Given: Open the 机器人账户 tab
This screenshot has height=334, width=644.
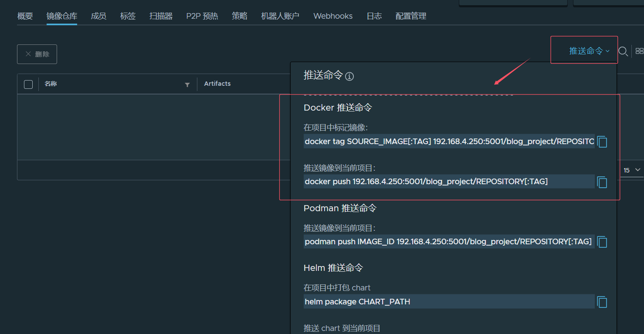Looking at the screenshot, I should 280,16.
